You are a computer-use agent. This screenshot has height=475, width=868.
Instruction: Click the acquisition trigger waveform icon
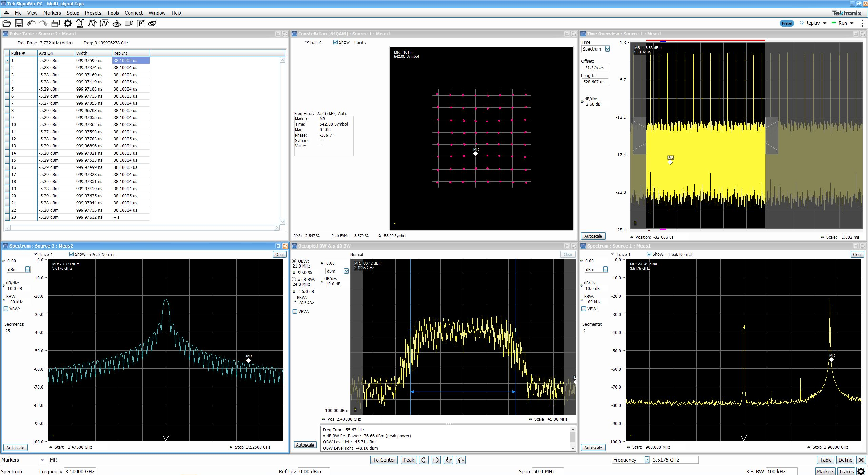[x=80, y=23]
